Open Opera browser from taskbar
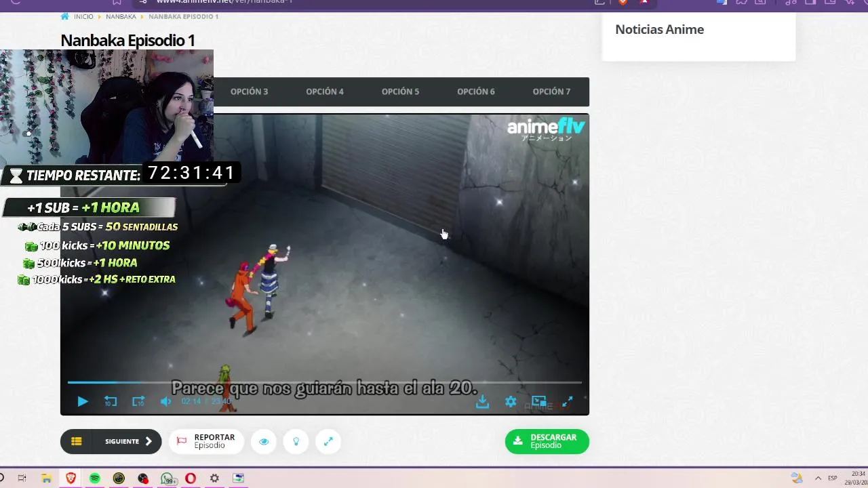This screenshot has height=488, width=868. pyautogui.click(x=191, y=478)
